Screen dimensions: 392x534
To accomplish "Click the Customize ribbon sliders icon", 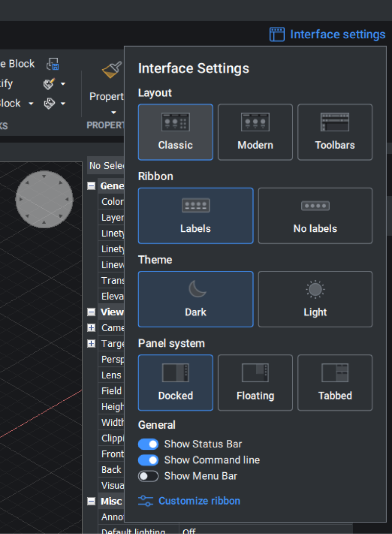I will (x=146, y=501).
